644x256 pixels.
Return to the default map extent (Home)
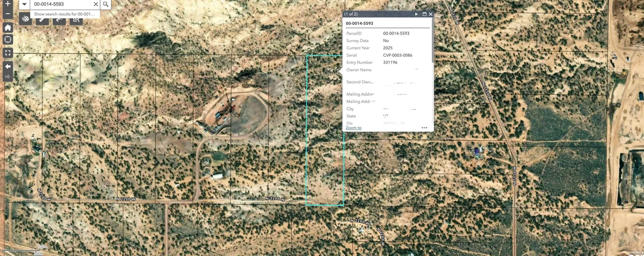click(8, 28)
